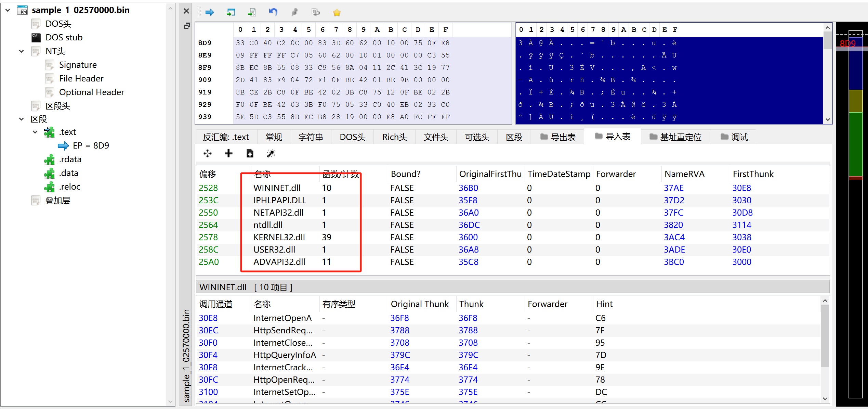Click the grayed pin toolbar icon
The height and width of the screenshot is (409, 868).
(294, 13)
